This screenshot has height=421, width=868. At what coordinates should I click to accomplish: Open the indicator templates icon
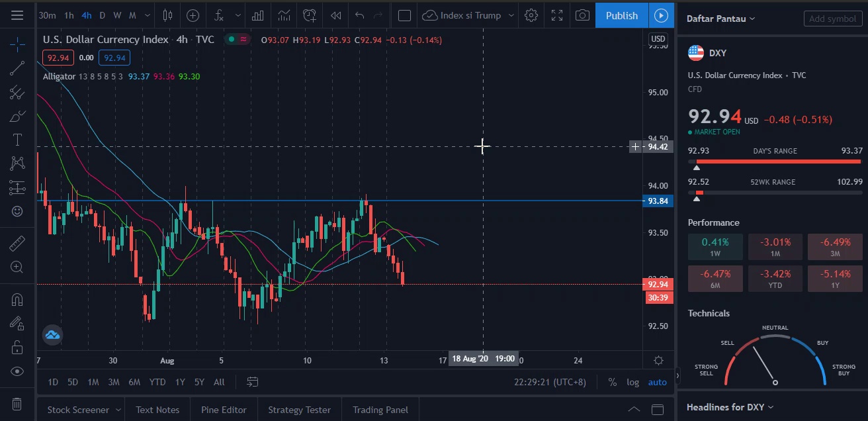[284, 15]
